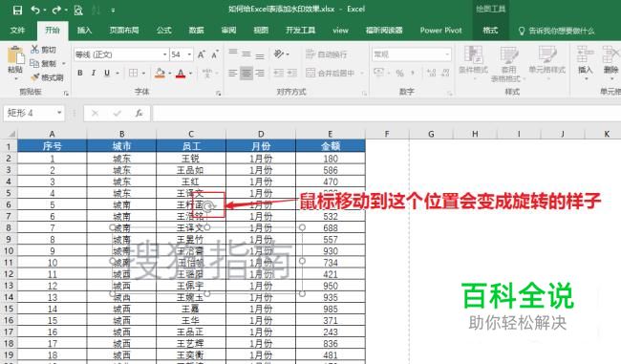Expand the font name dropdown

click(164, 54)
